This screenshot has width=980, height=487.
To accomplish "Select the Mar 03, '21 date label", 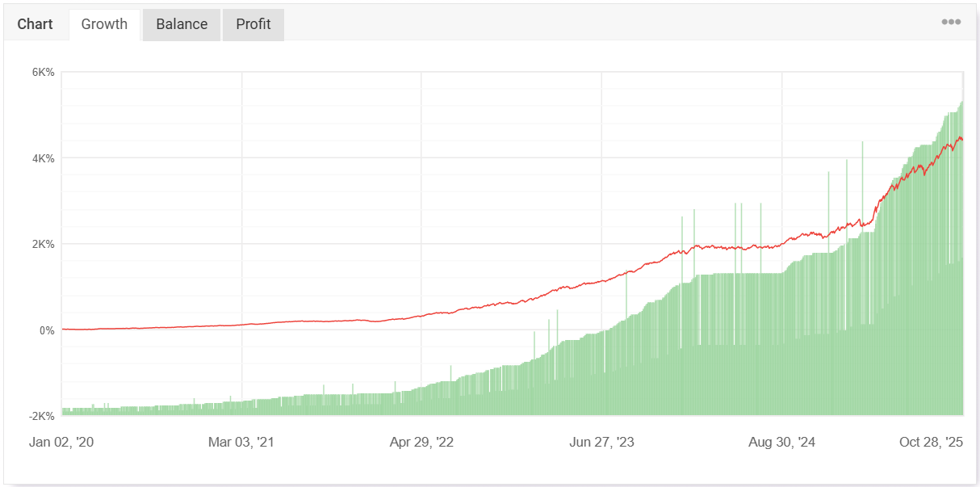I will click(241, 443).
